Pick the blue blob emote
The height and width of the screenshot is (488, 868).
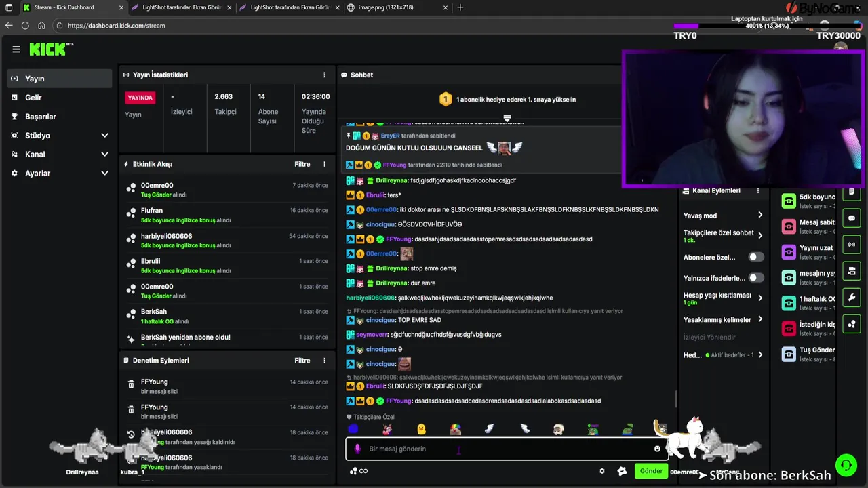[x=353, y=429]
